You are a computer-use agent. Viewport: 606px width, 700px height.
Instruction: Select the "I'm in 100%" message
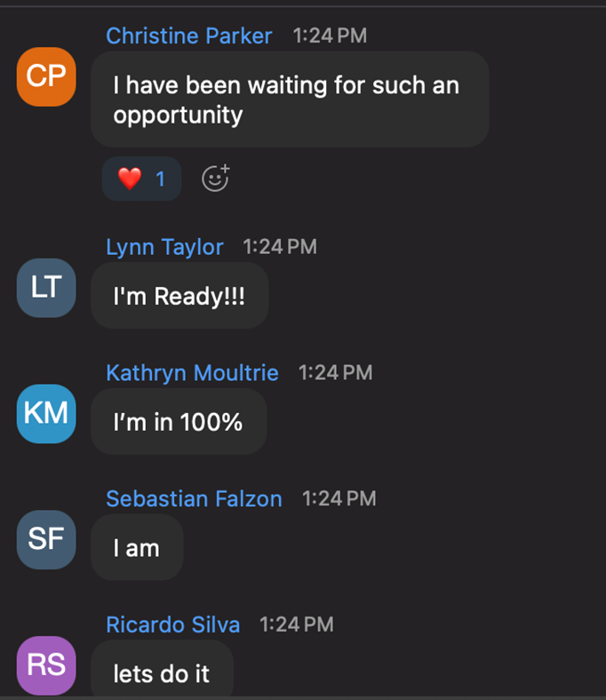pyautogui.click(x=178, y=422)
